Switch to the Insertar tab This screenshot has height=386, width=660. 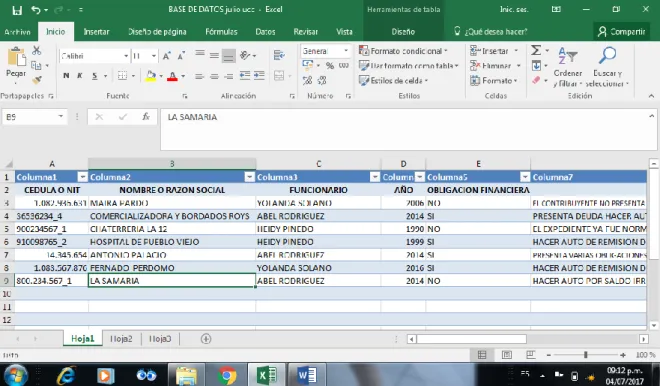click(96, 32)
